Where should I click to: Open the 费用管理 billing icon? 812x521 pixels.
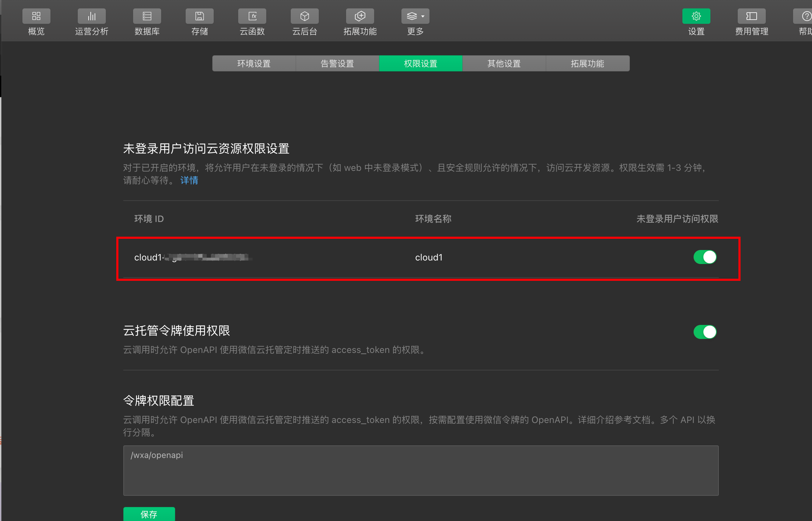(x=751, y=16)
